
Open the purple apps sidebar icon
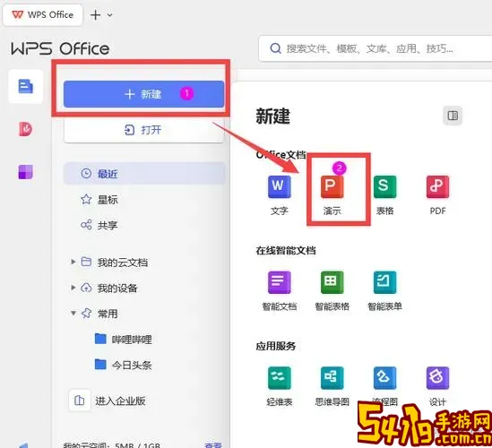(x=25, y=172)
